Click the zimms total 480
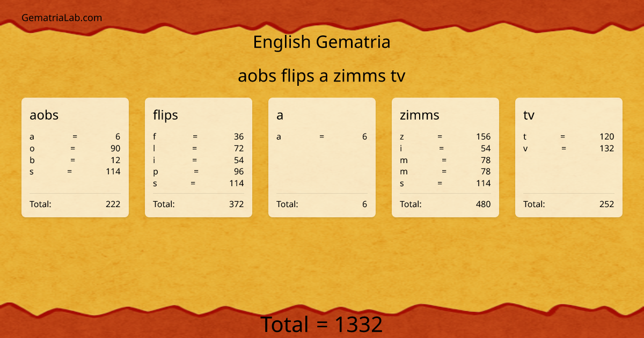Screen dimensions: 644x338 coord(484,204)
